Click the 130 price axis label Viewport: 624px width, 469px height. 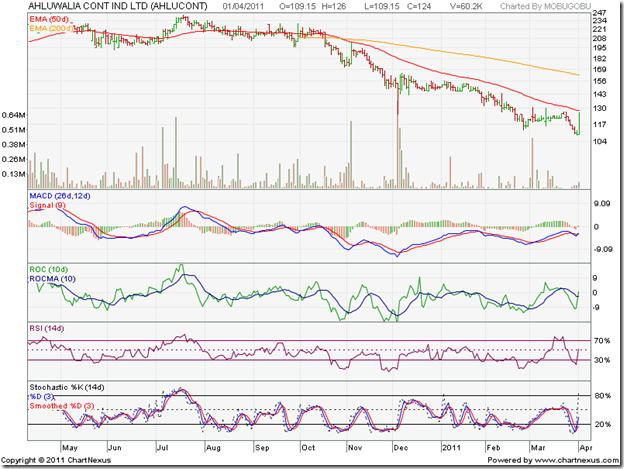click(x=600, y=108)
